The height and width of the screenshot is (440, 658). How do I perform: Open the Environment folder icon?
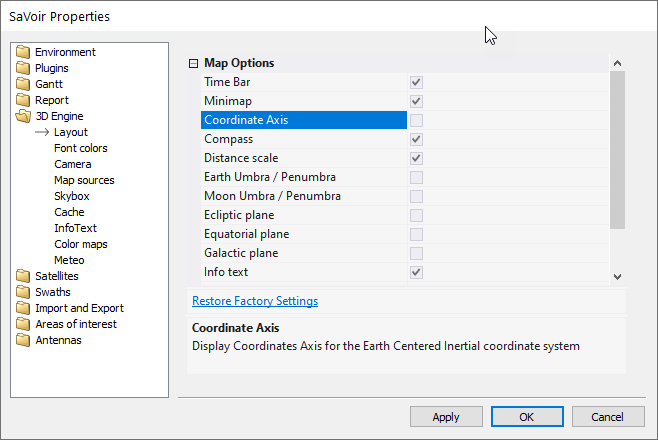click(x=23, y=52)
